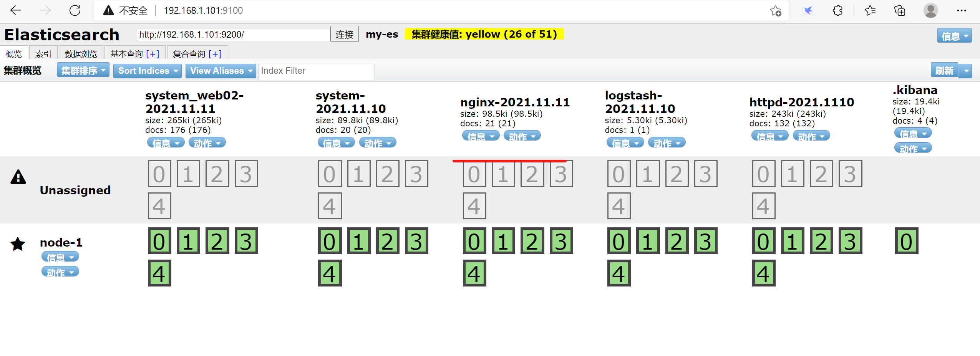Open the top-right 信息 dropdown

click(x=954, y=36)
